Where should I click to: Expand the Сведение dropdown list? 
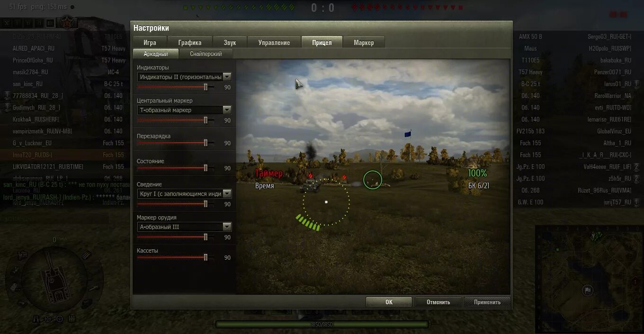coord(184,193)
